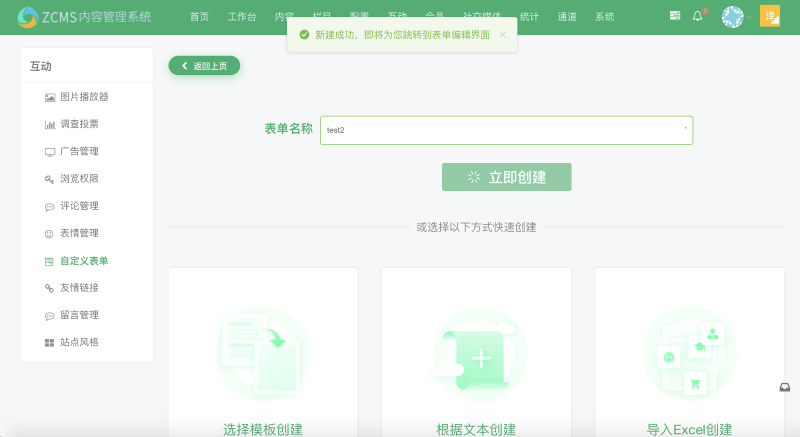Click the 表情管理 smiley icon
800x437 pixels.
[49, 234]
